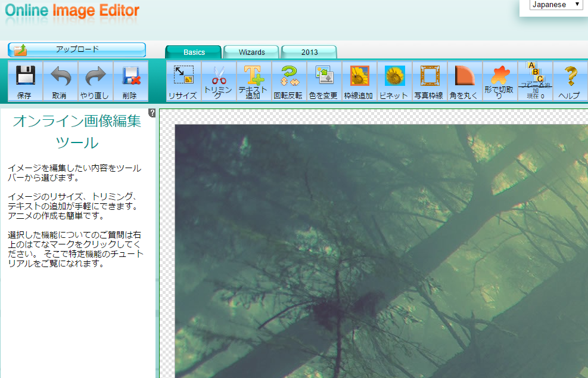This screenshot has height=378, width=588.
Task: Click on the forest image in canvas
Action: (381, 251)
